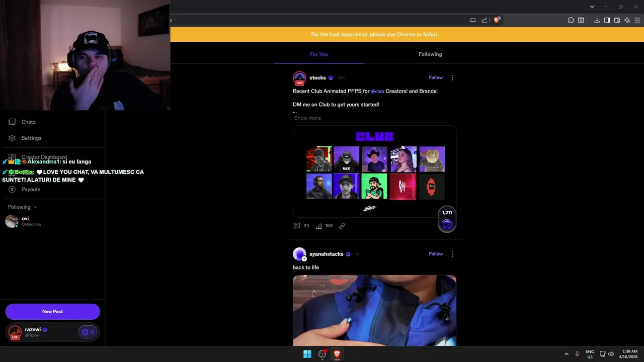Play the back to life video
The height and width of the screenshot is (362, 644).
tap(374, 310)
